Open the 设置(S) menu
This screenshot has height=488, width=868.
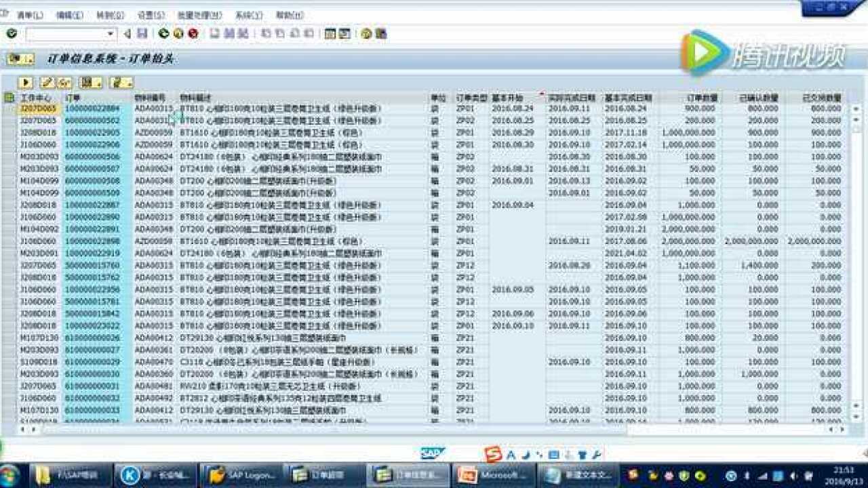151,15
